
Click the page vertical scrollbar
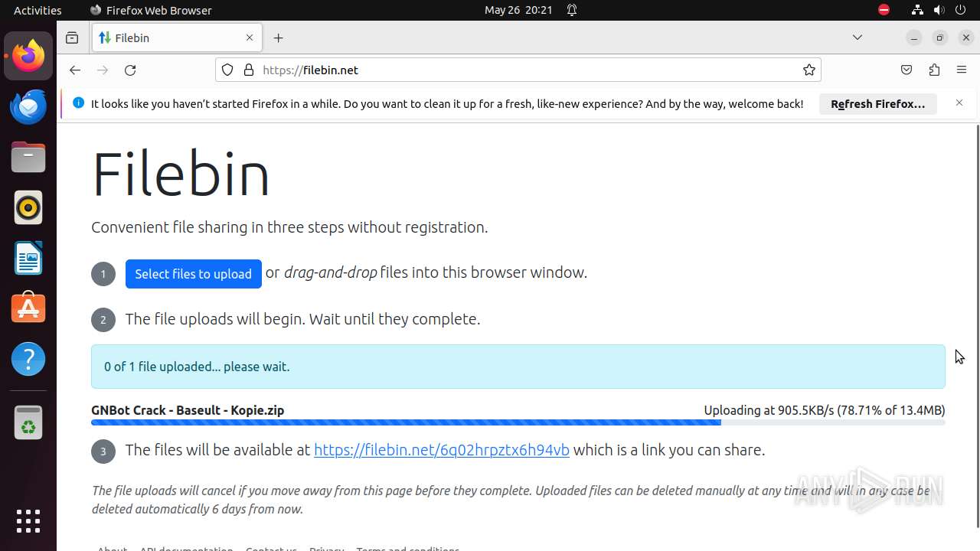(x=977, y=325)
